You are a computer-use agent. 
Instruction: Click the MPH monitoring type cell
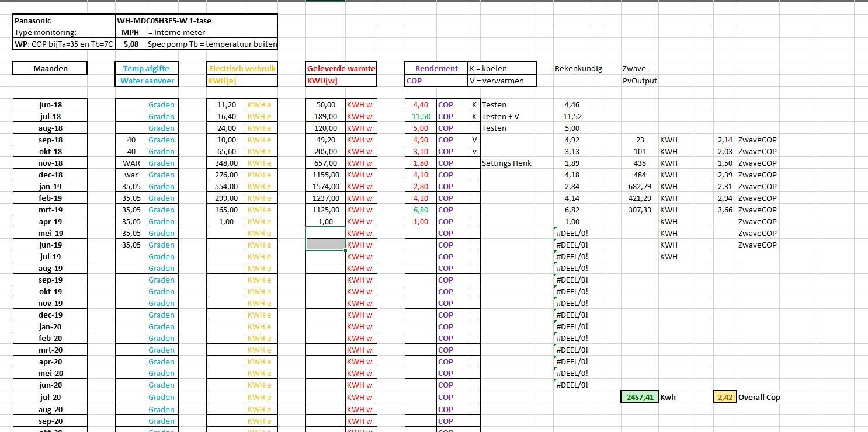tap(131, 33)
